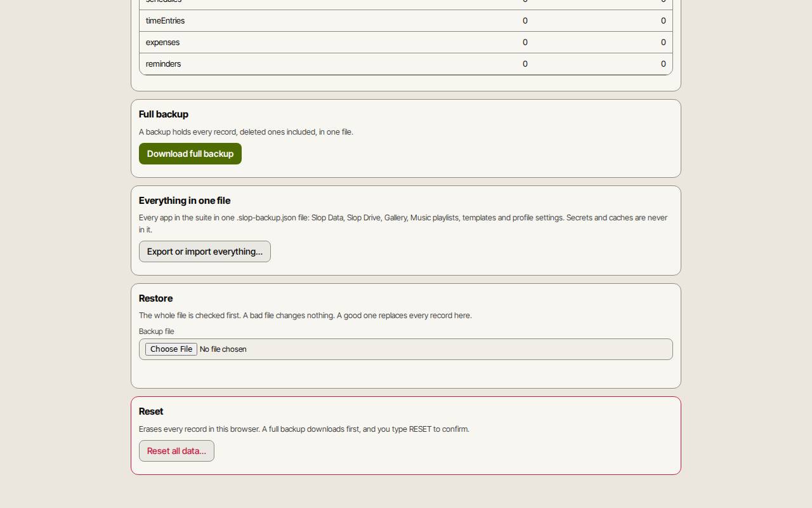The height and width of the screenshot is (508, 812).
Task: Click Choose File for backup restore
Action: pyautogui.click(x=171, y=349)
